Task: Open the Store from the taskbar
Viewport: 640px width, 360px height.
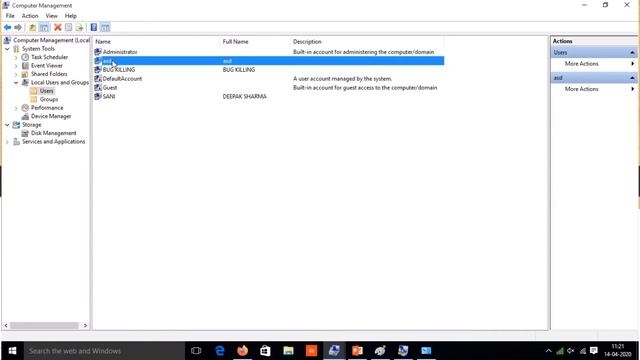Action: point(265,351)
